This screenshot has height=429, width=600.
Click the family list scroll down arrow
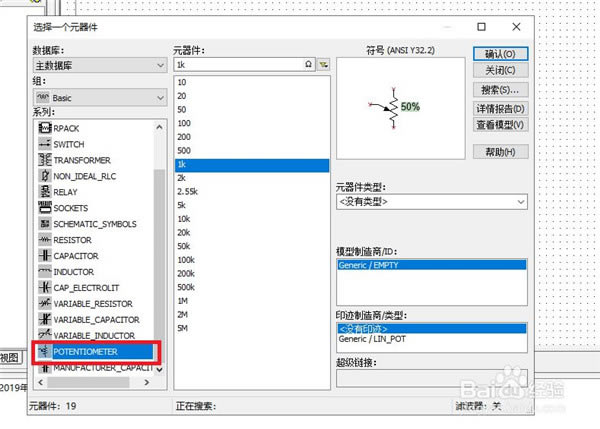coord(159,369)
